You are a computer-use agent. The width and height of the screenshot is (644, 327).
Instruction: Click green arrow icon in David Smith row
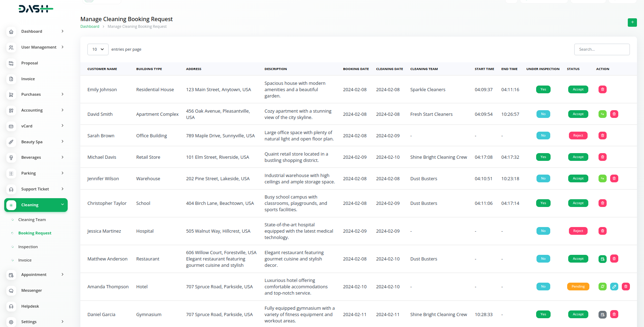tap(602, 114)
